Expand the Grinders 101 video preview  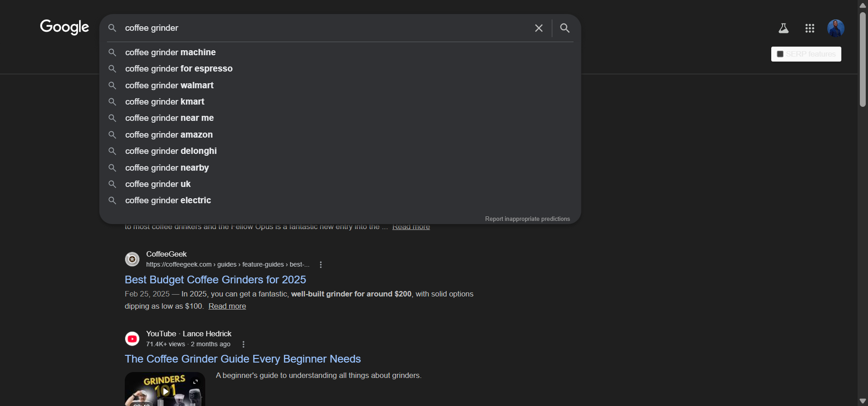click(x=196, y=382)
